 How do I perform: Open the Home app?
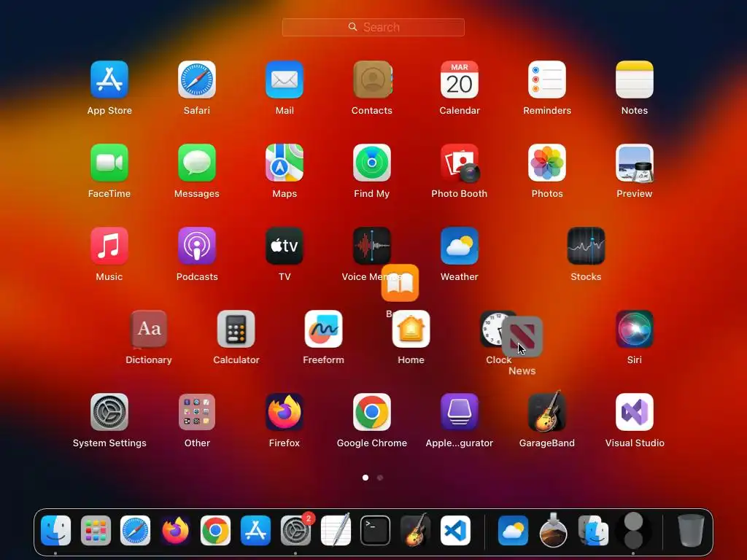(411, 329)
